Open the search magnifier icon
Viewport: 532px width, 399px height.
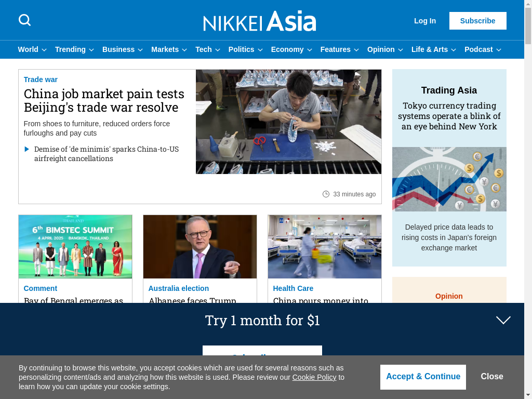click(24, 20)
